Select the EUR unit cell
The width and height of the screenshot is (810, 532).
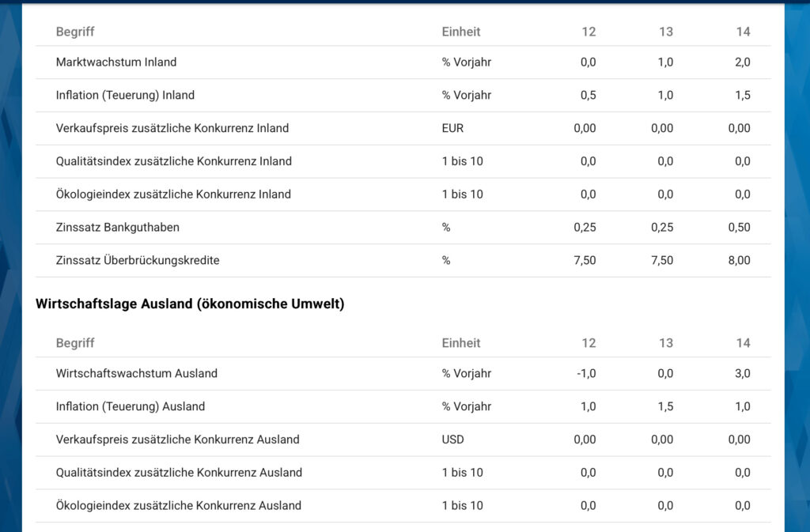453,128
